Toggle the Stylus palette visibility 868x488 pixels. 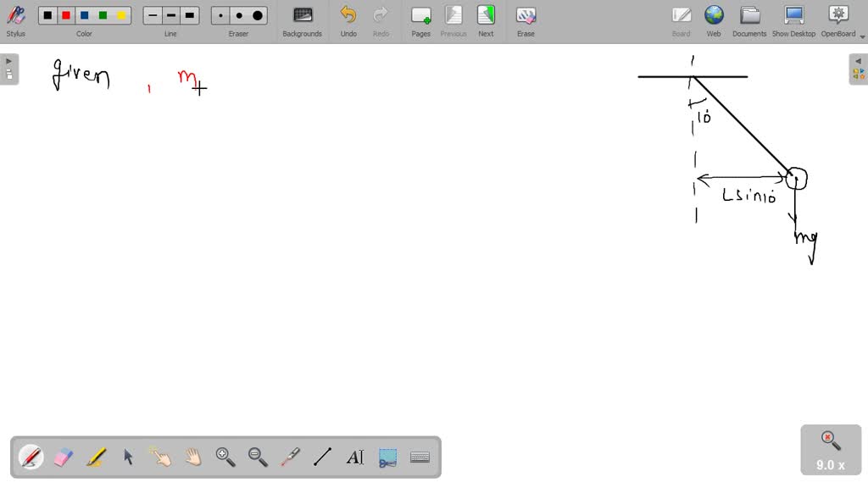click(x=15, y=20)
